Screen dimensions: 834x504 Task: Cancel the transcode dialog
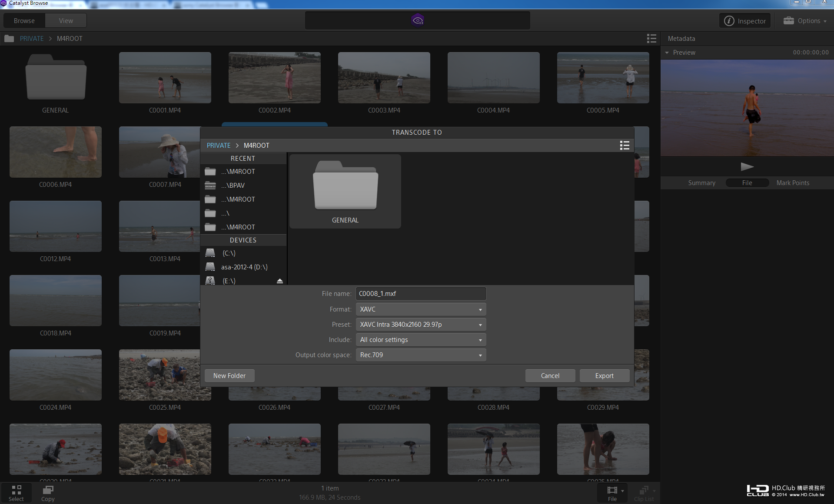(x=550, y=376)
